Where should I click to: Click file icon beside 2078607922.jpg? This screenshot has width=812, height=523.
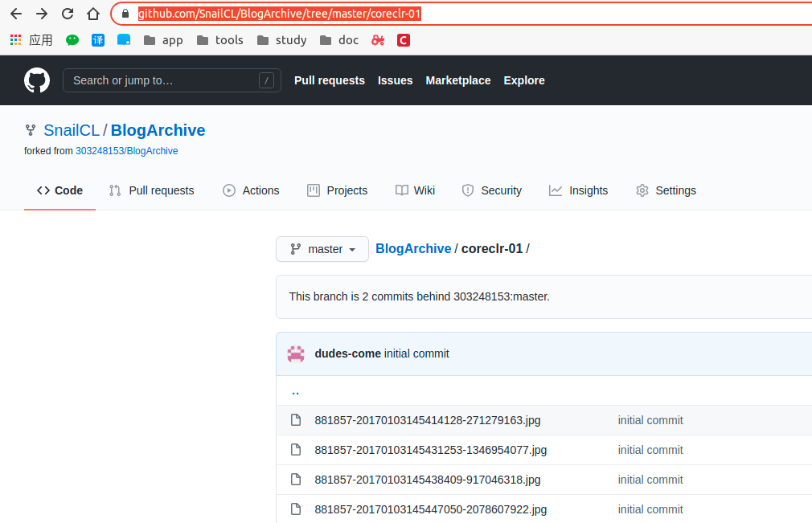296,509
